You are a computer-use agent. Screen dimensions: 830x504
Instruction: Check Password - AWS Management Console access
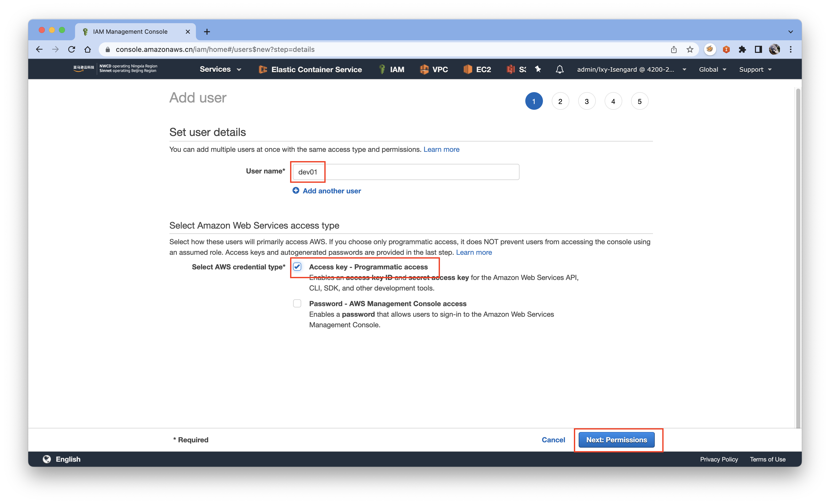pos(297,303)
